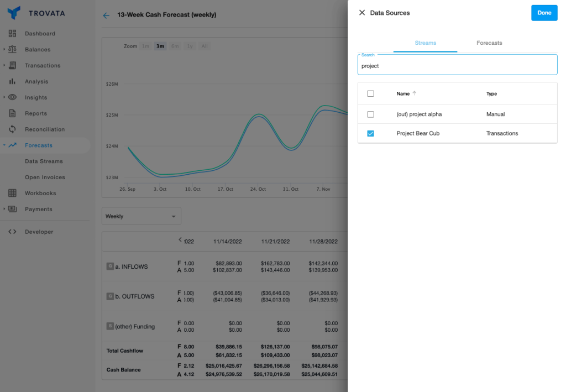Click into the Search field containing project
The width and height of the screenshot is (566, 392).
pyautogui.click(x=457, y=65)
